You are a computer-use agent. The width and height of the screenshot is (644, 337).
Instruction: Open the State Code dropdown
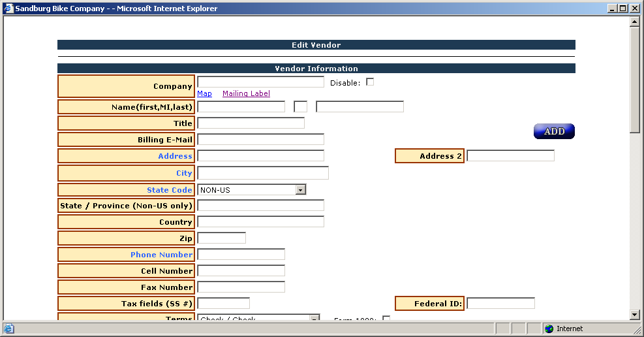tap(301, 190)
